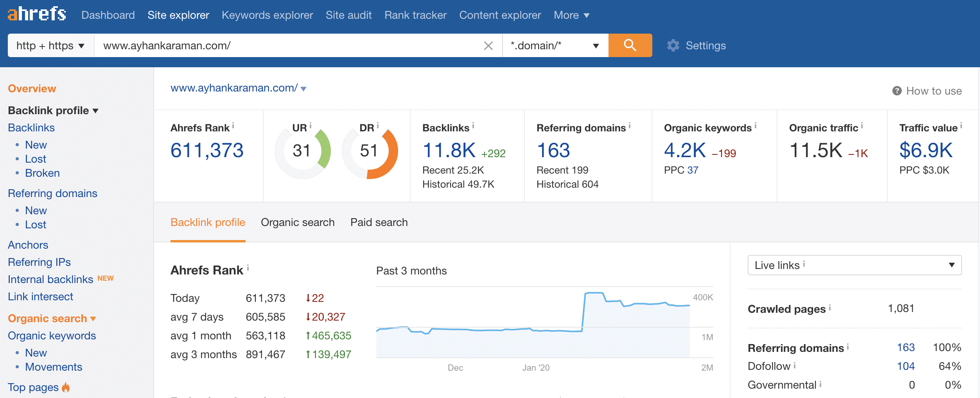Click the 104 Dofollow domains count
The image size is (980, 398).
(x=906, y=366)
